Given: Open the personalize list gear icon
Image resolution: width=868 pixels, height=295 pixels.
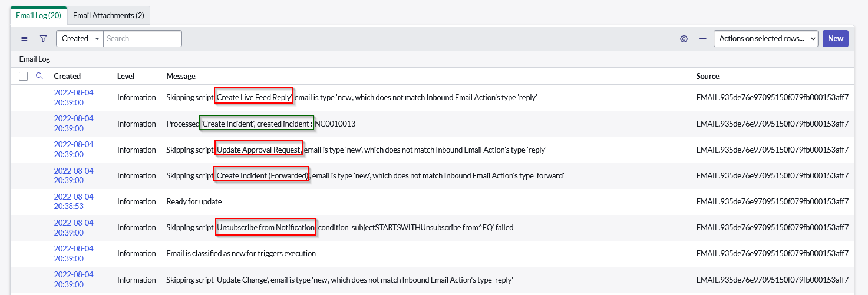Looking at the screenshot, I should (684, 39).
